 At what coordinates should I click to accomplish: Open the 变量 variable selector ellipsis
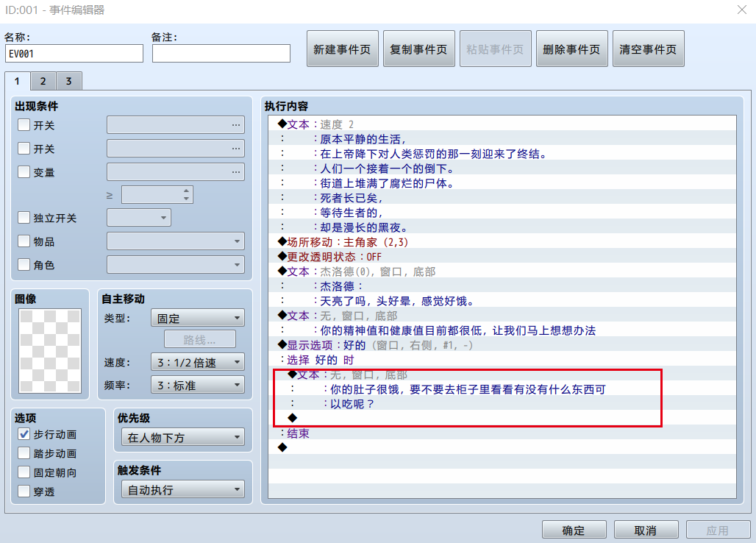tap(235, 172)
